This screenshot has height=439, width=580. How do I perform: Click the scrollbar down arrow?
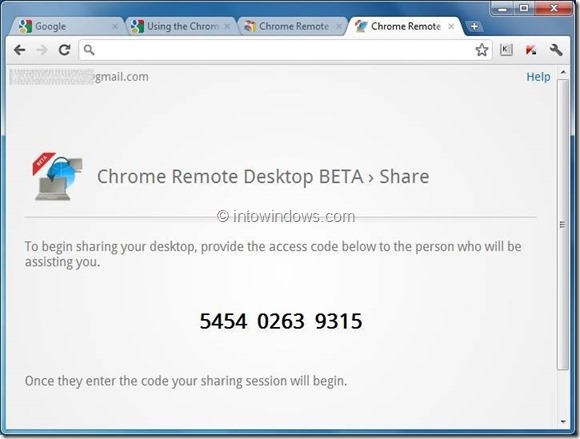click(x=563, y=421)
